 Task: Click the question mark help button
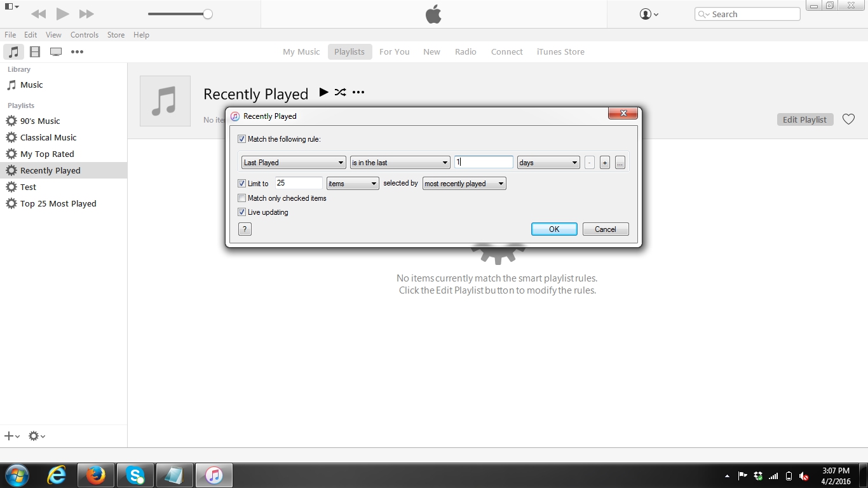(245, 229)
